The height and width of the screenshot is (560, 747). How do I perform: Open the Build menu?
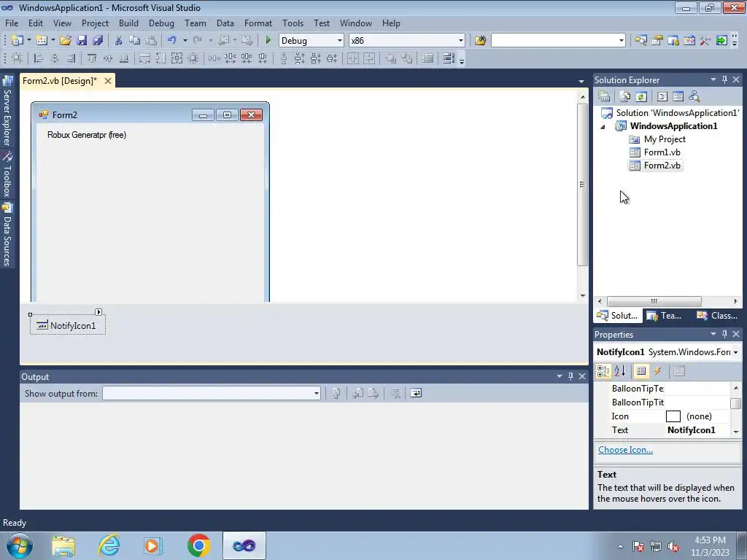click(x=128, y=23)
